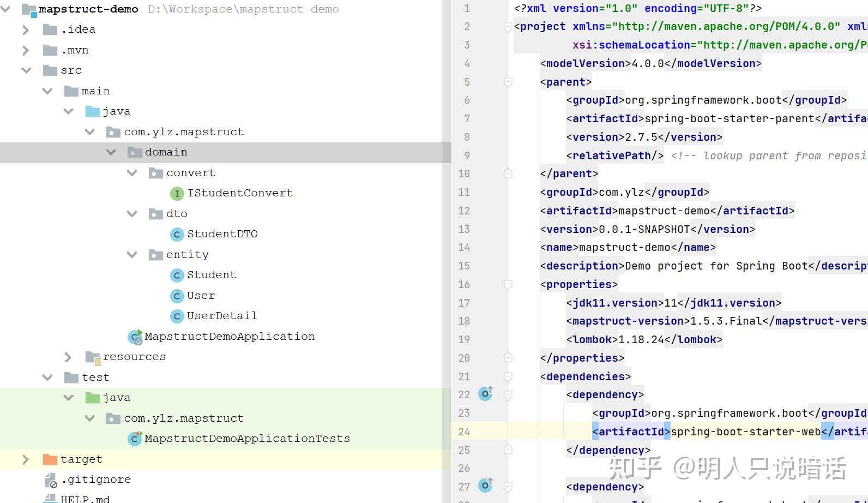
Task: Click the gutter dependency marker on line 27
Action: [x=486, y=485]
